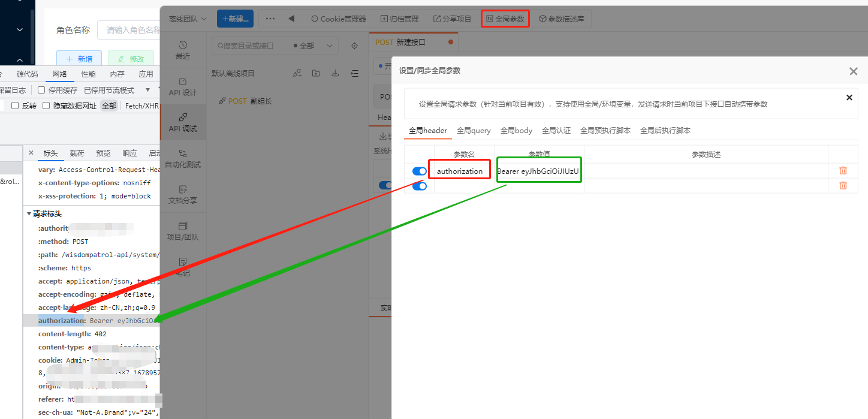This screenshot has width=868, height=419.
Task: Select the 响应 request detail tab
Action: pyautogui.click(x=130, y=153)
